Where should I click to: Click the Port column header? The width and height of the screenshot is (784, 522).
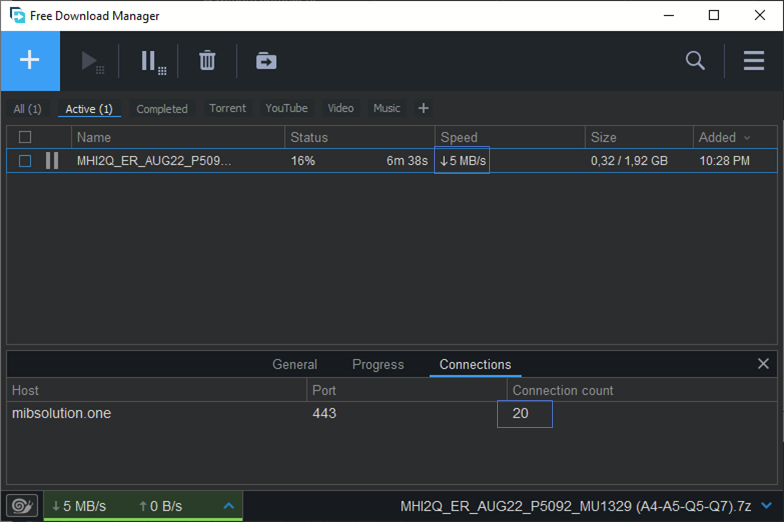pos(406,390)
